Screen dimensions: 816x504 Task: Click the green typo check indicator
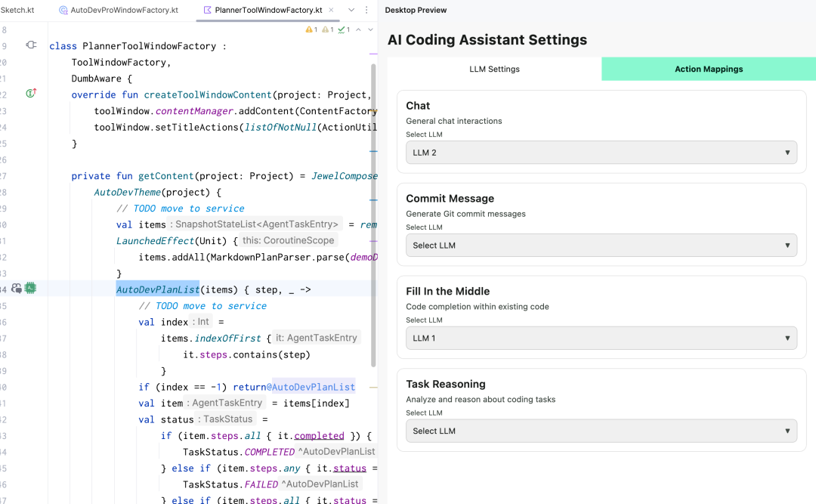[x=344, y=29]
